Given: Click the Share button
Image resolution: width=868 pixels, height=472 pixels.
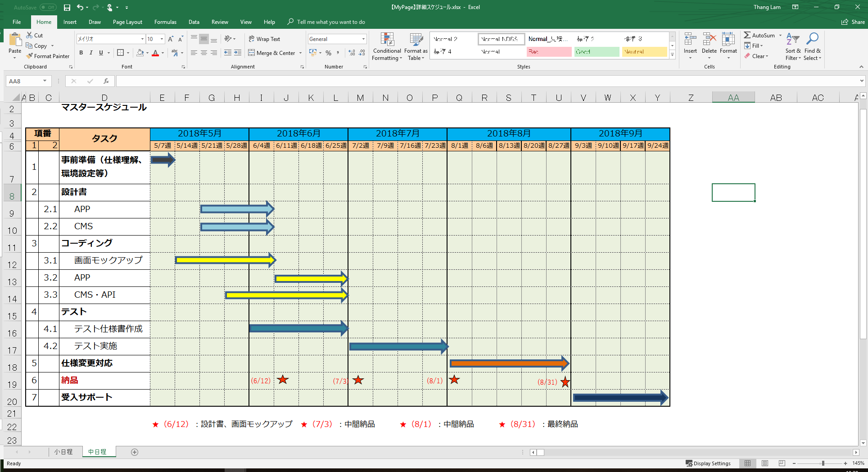Looking at the screenshot, I should point(853,22).
